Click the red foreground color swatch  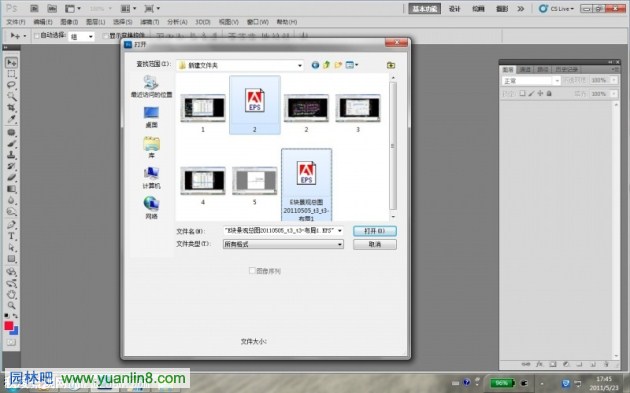[8, 325]
